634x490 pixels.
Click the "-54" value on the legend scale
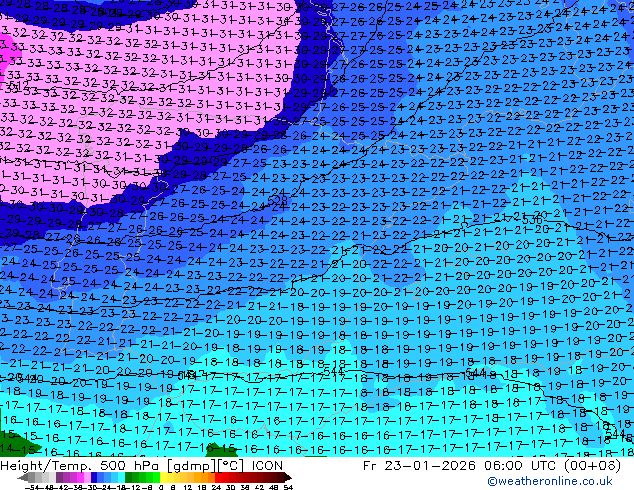pyautogui.click(x=32, y=487)
